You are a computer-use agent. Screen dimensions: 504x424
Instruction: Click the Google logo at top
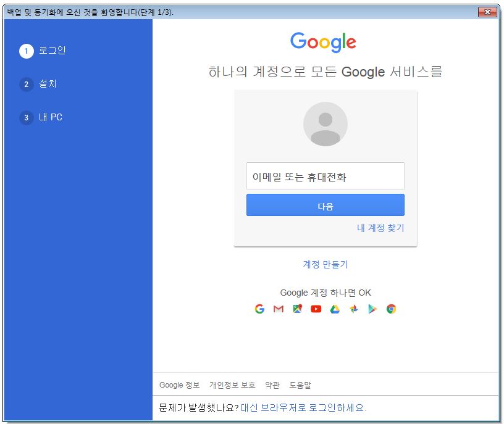pyautogui.click(x=323, y=42)
